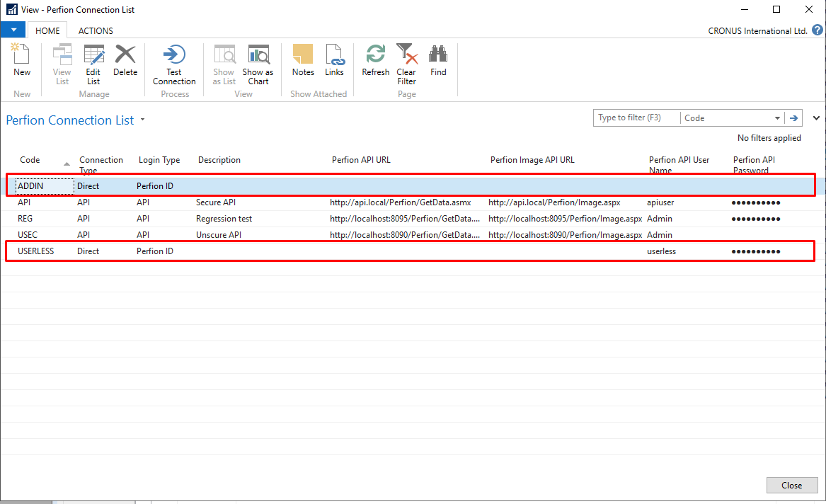Open Notes attachment panel

303,60
